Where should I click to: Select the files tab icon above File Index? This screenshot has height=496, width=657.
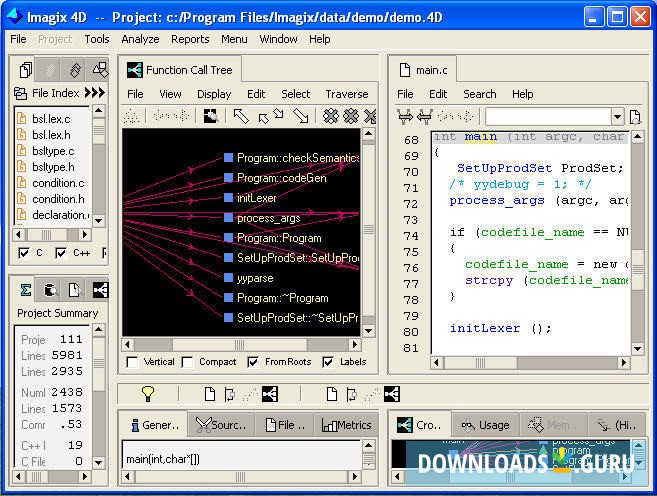click(x=25, y=70)
